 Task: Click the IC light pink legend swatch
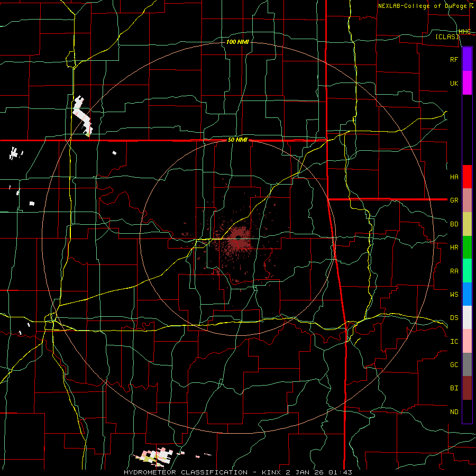(x=467, y=341)
